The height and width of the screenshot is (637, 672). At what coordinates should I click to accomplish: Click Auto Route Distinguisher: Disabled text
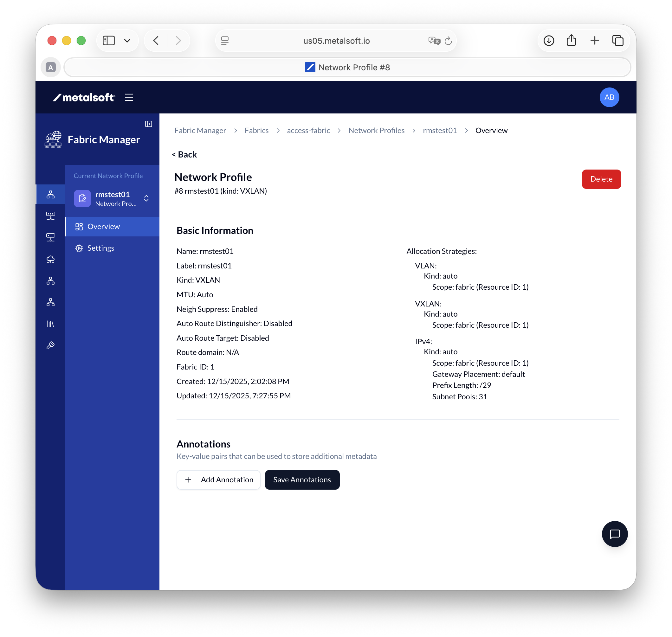point(234,323)
